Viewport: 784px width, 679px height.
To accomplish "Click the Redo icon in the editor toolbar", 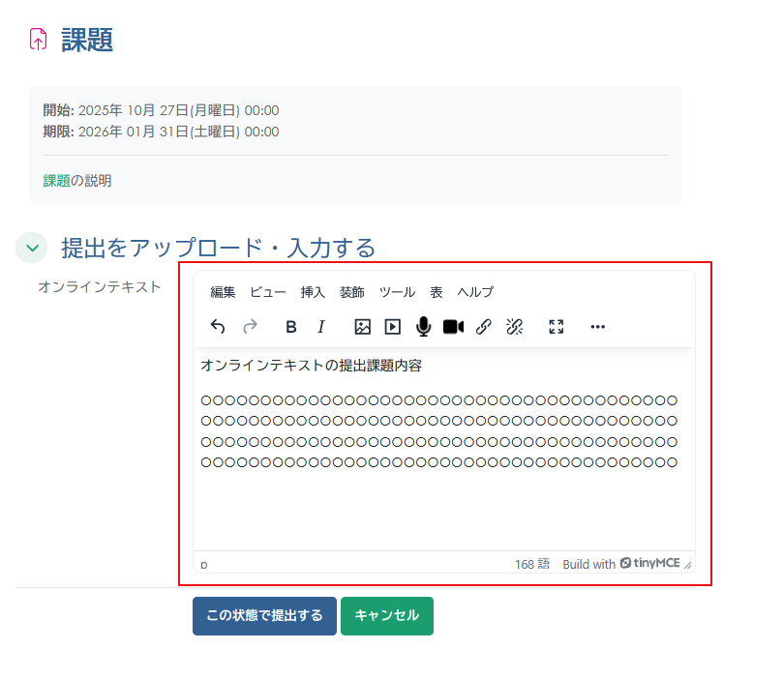I will pyautogui.click(x=250, y=326).
